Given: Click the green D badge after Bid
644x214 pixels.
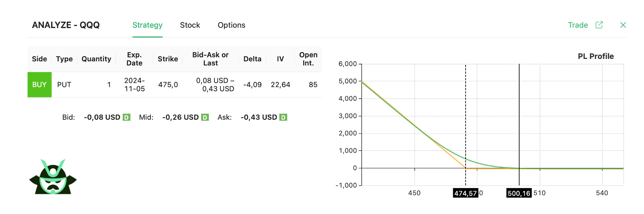Looking at the screenshot, I should coord(126,117).
